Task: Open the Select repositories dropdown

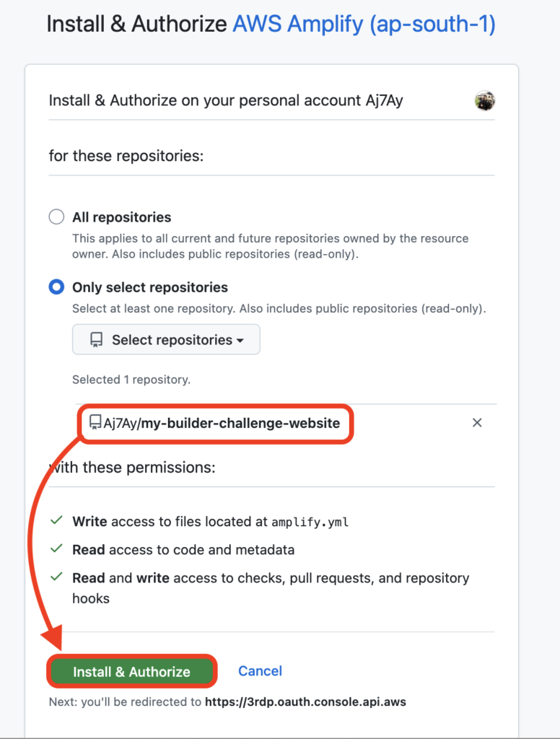Action: point(166,339)
